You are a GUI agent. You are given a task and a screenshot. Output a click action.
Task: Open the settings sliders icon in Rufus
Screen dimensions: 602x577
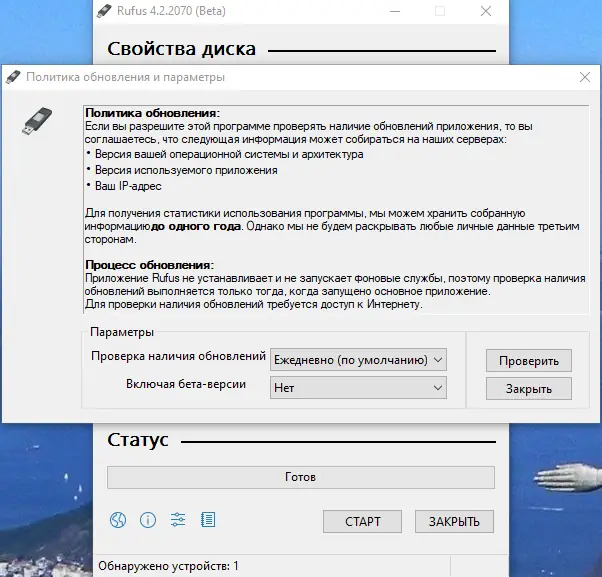[x=178, y=520]
